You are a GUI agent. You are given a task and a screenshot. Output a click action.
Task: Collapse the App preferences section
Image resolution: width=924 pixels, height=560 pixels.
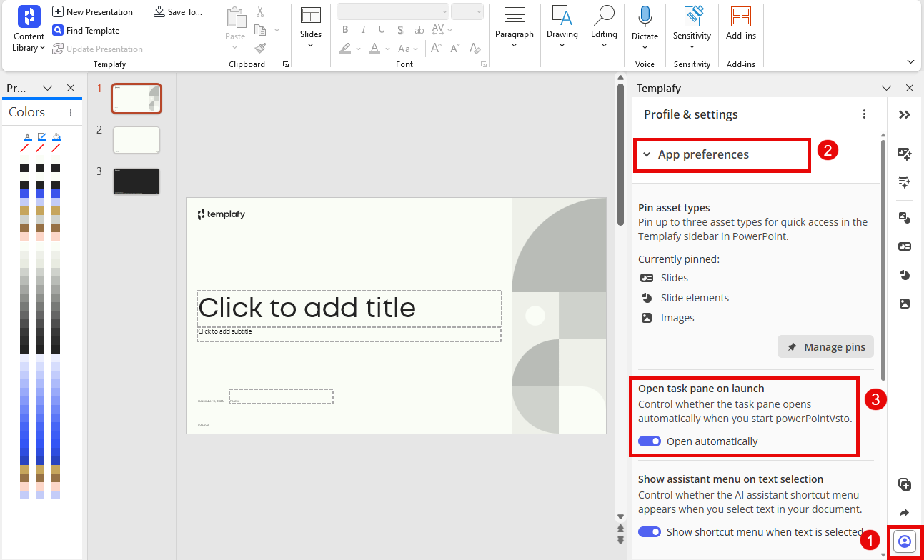[647, 155]
